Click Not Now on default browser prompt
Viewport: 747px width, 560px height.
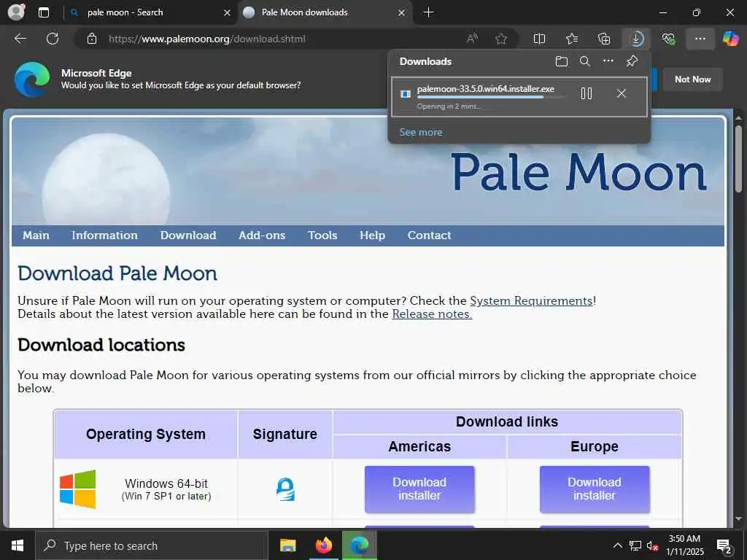[693, 79]
